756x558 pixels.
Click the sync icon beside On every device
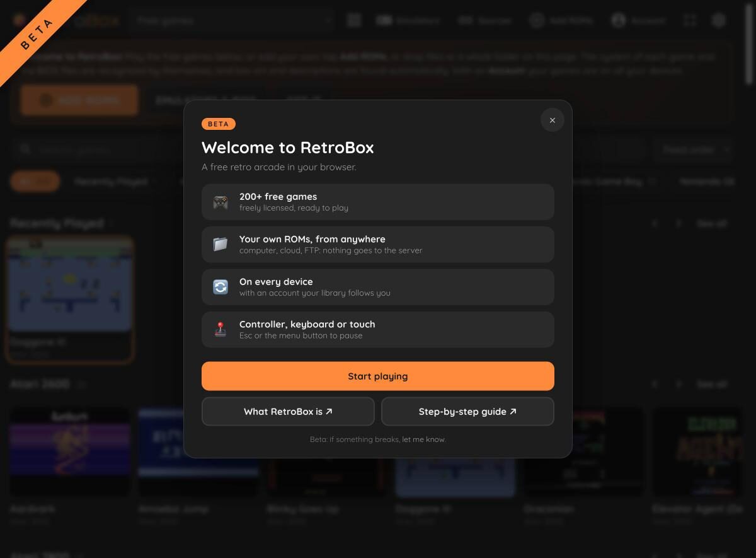[220, 287]
